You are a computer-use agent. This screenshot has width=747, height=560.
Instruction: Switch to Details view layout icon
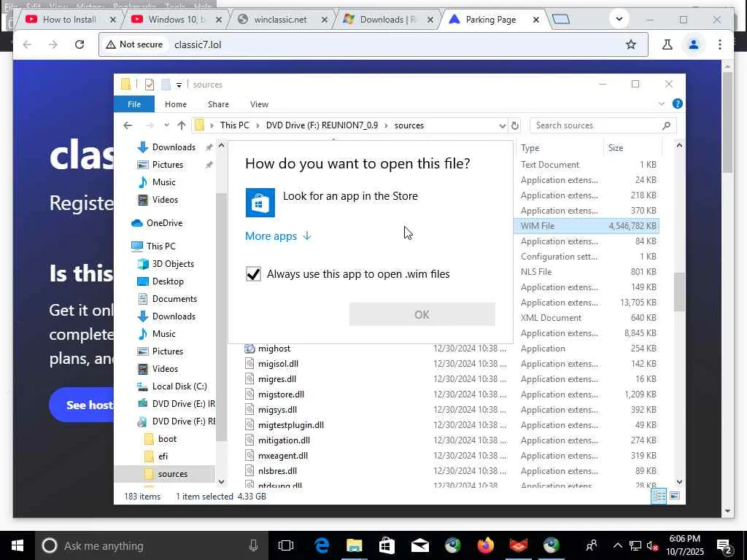[x=659, y=496]
